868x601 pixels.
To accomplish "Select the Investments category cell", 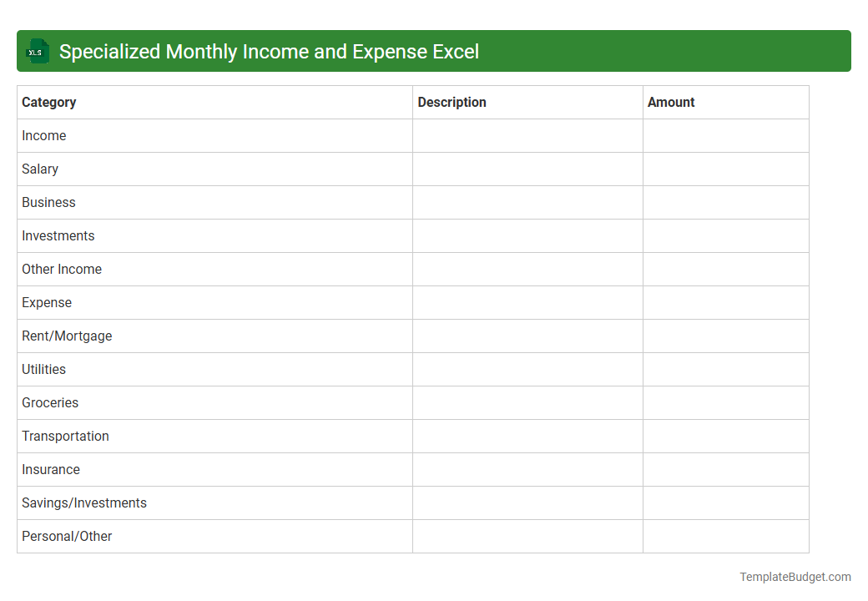I will 58,235.
